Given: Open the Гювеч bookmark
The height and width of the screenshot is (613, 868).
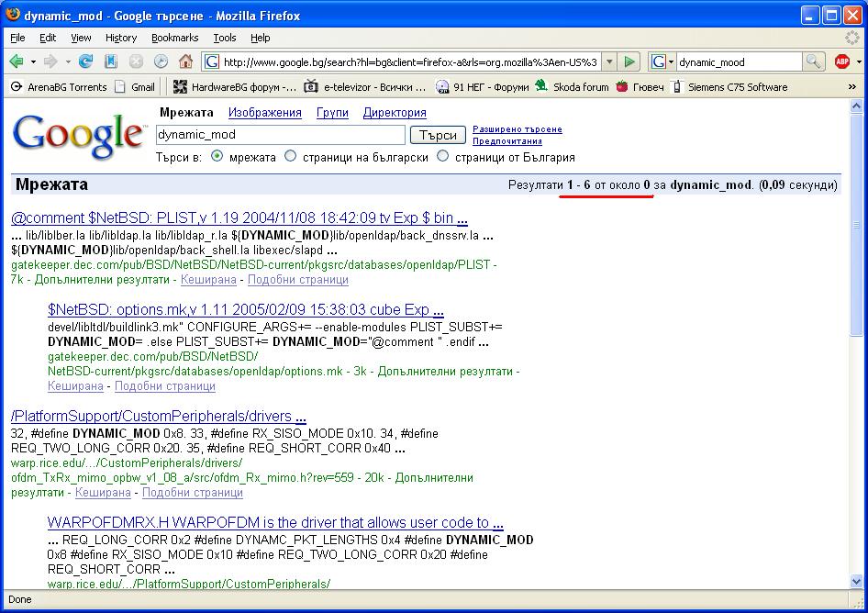Looking at the screenshot, I should (x=640, y=87).
